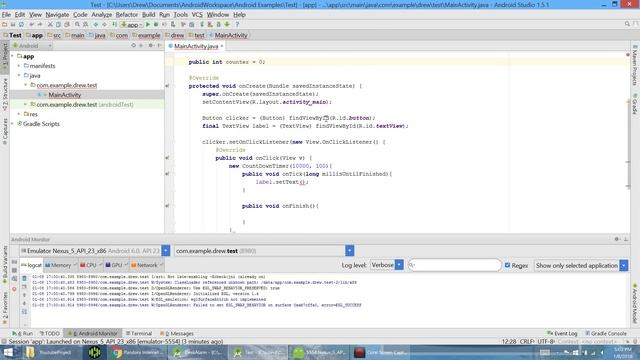Toggle the Regex checkbox
640x360 pixels.
(507, 265)
